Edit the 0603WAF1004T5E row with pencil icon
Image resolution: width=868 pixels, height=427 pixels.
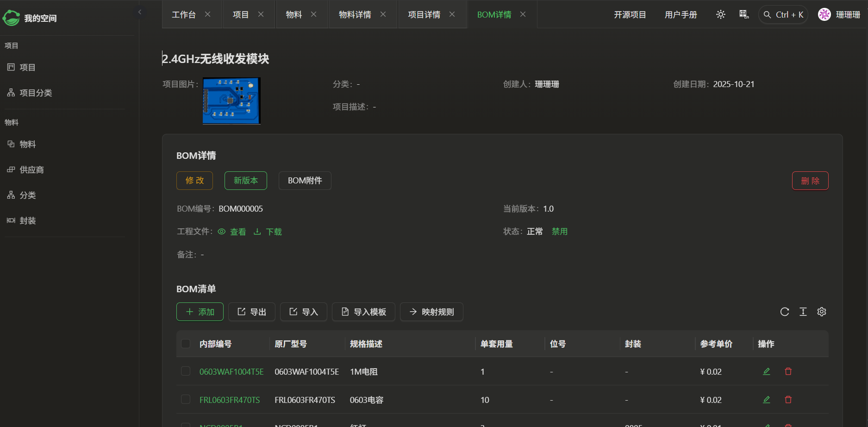coord(766,371)
